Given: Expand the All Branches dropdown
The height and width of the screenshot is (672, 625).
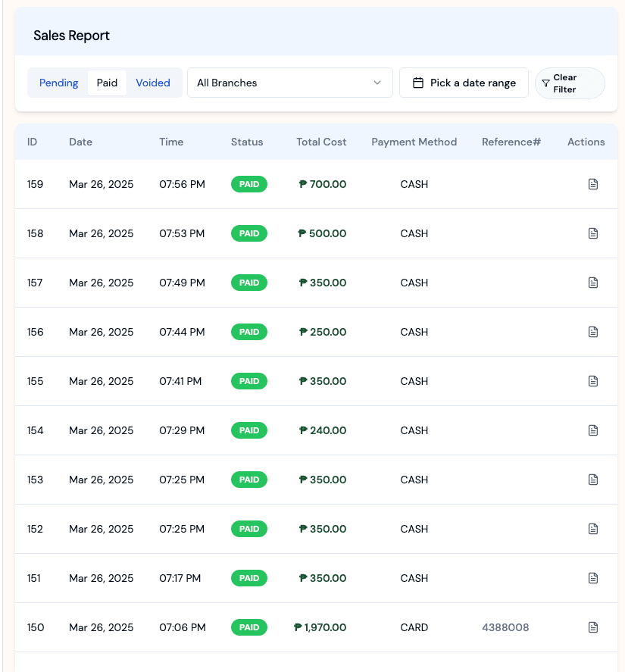Looking at the screenshot, I should click(x=289, y=83).
